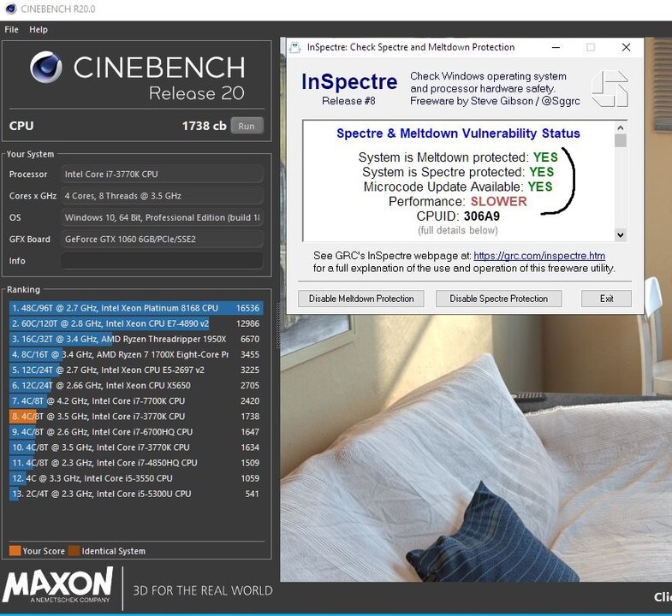
Task: Click the Run button for CPU test
Action: coord(247,126)
